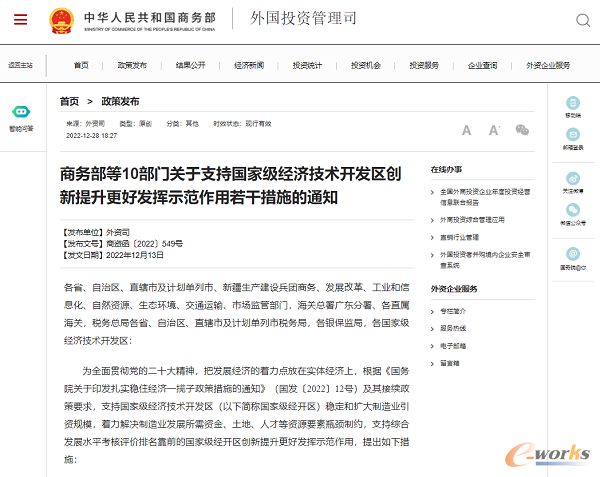Click the 发布单位 外资司 line
Viewport: 600px width, 477px height.
click(x=96, y=232)
